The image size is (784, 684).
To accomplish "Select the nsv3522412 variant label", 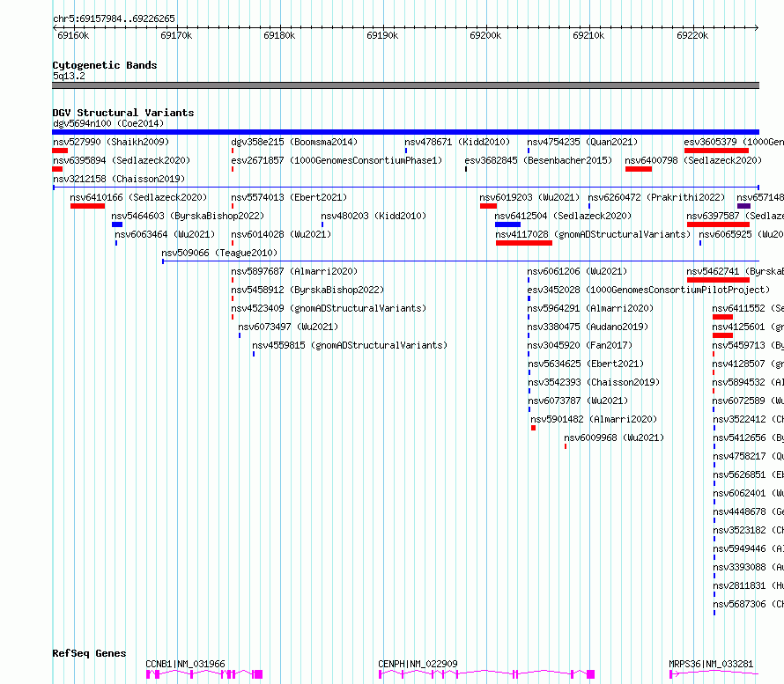I will point(748,419).
